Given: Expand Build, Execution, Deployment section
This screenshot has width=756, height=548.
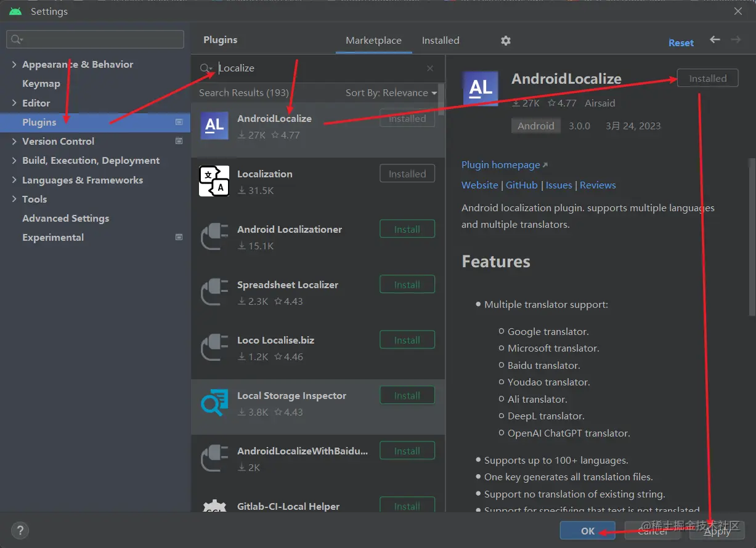Looking at the screenshot, I should pyautogui.click(x=14, y=160).
